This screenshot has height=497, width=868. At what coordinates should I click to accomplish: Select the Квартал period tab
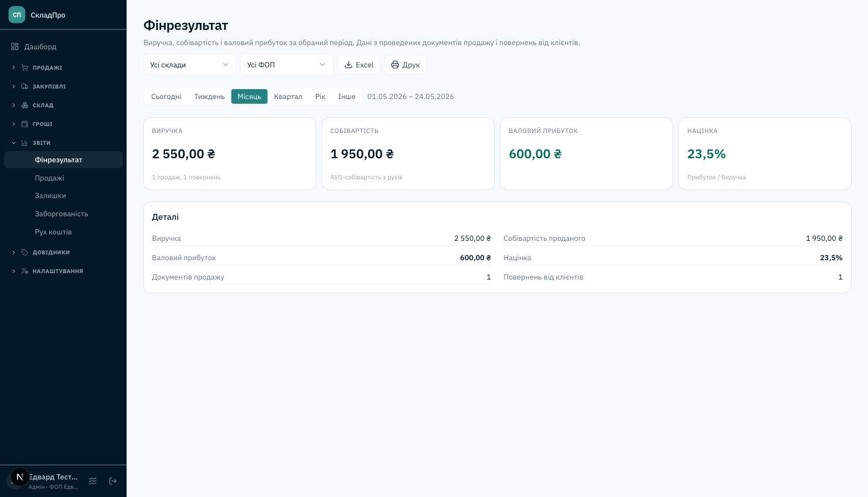(x=288, y=97)
